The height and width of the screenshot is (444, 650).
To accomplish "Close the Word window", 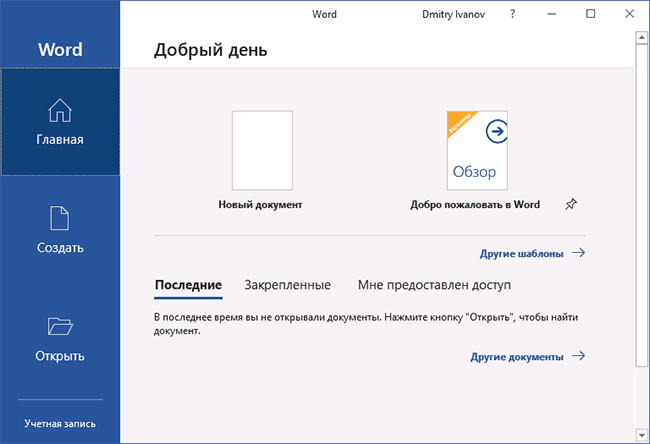I will pyautogui.click(x=629, y=14).
